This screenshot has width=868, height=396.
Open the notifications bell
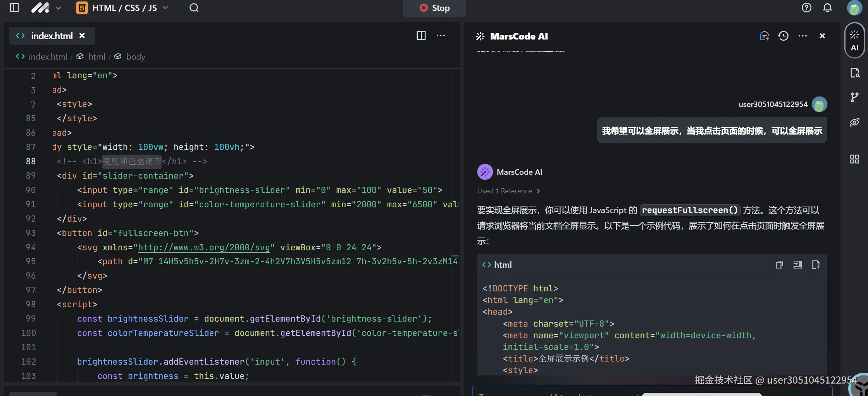[x=827, y=8]
